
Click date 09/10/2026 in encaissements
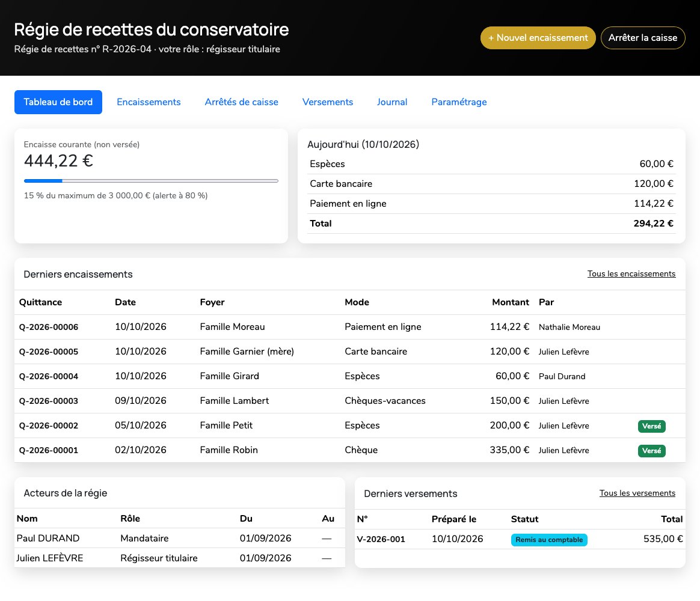coord(141,401)
